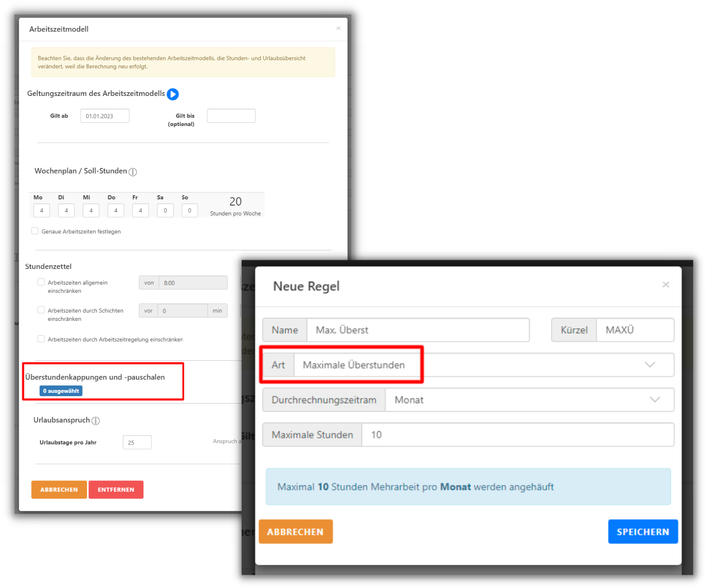Check Arbeitszeiten allgemein einschränken
This screenshot has height=588, width=706.
click(41, 281)
